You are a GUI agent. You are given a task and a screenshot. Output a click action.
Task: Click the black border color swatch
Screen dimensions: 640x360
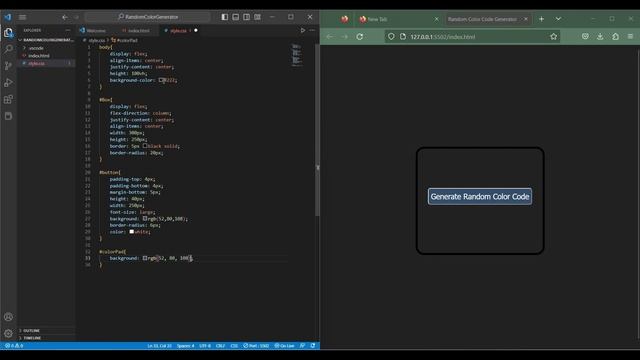[x=144, y=146]
